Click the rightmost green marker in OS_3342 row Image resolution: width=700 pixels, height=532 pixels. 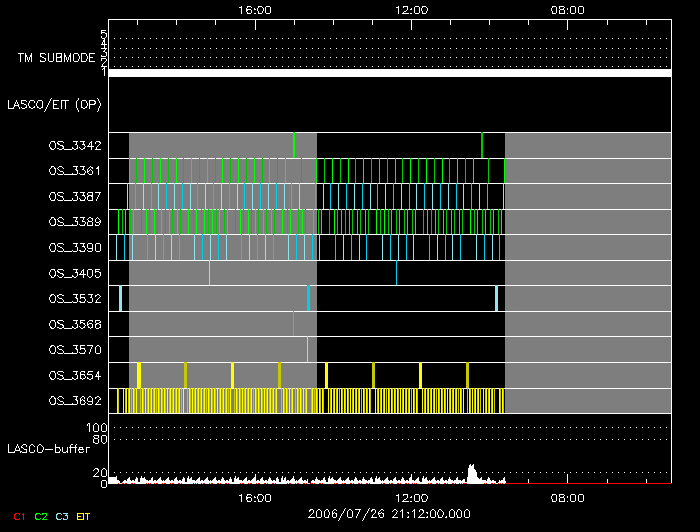(x=482, y=145)
